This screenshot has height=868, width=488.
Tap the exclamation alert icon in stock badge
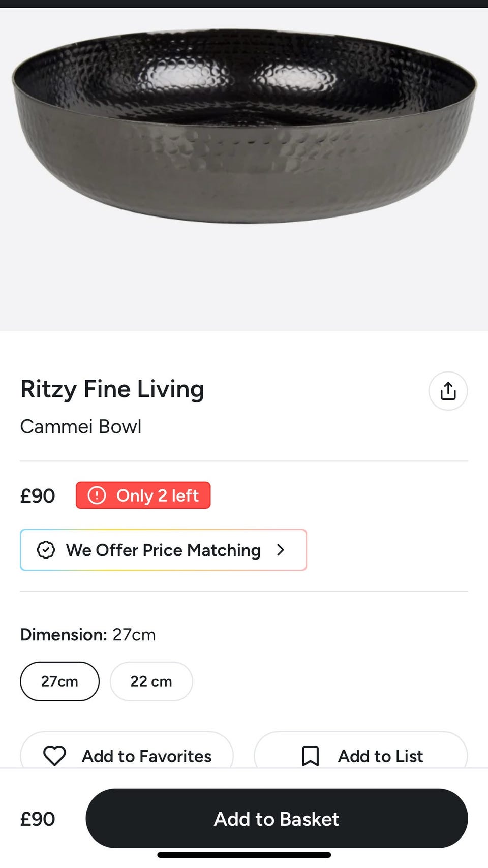97,495
